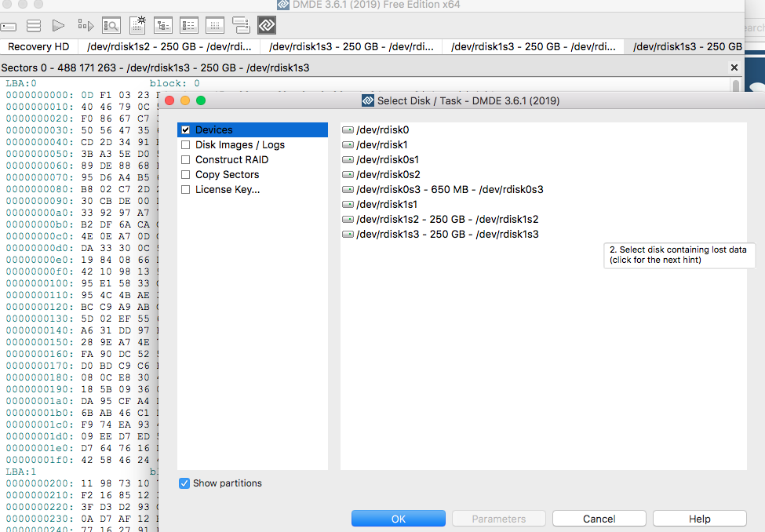The width and height of the screenshot is (765, 532).
Task: Open a new editor window via the sun icon
Action: click(137, 25)
